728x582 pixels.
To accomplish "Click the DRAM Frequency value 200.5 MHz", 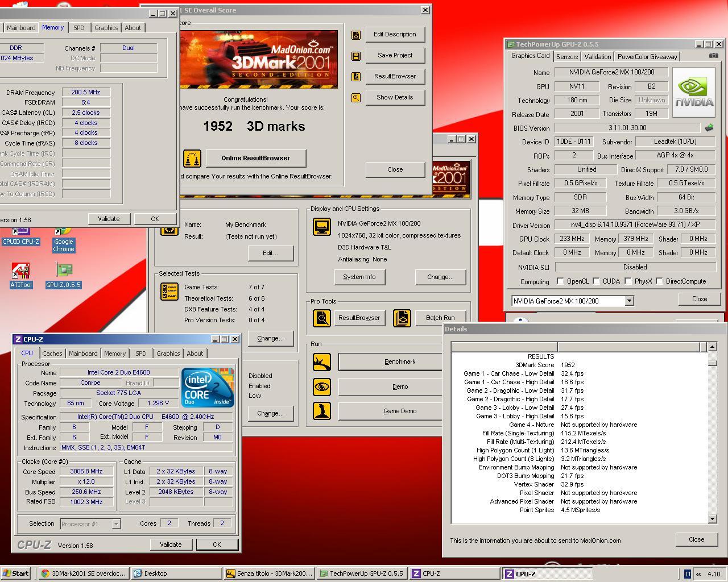I will (x=86, y=92).
